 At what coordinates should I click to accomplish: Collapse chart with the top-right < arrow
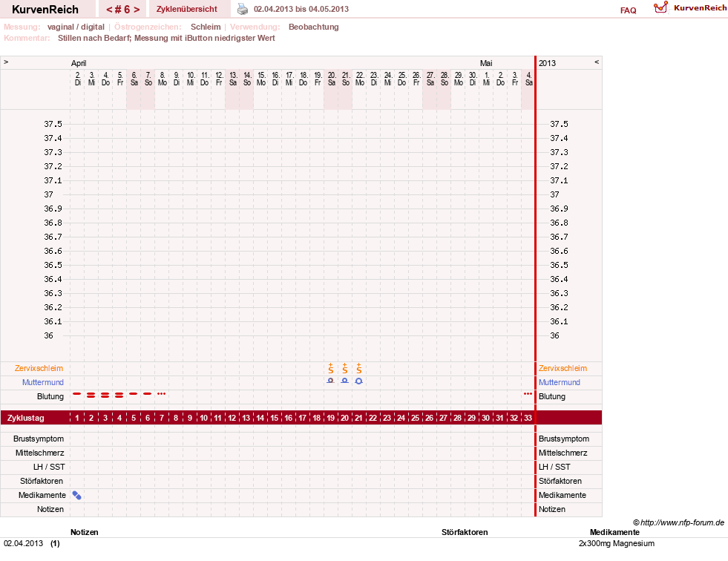[597, 62]
